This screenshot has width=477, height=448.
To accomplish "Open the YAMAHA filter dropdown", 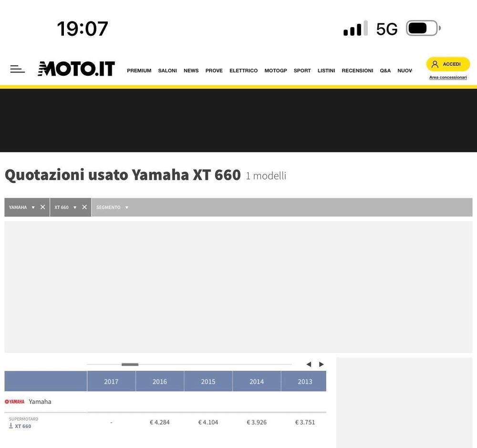I will (x=33, y=207).
